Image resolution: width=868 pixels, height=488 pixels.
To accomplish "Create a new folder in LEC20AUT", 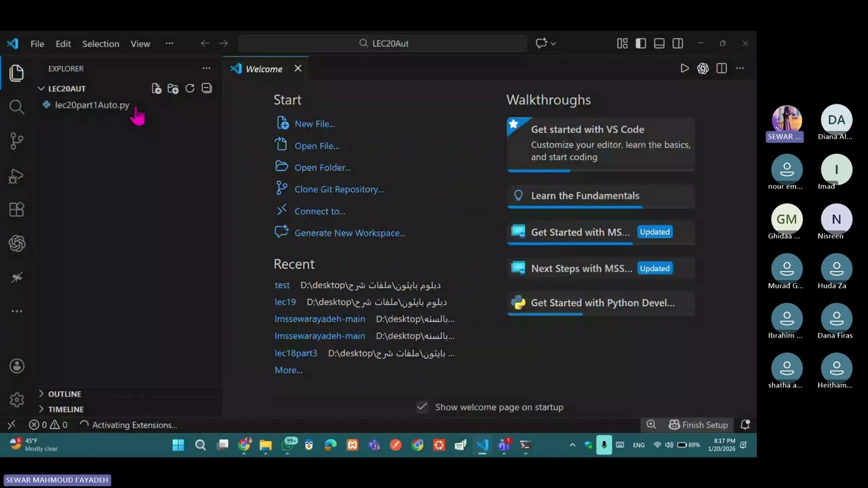I will pyautogui.click(x=173, y=89).
